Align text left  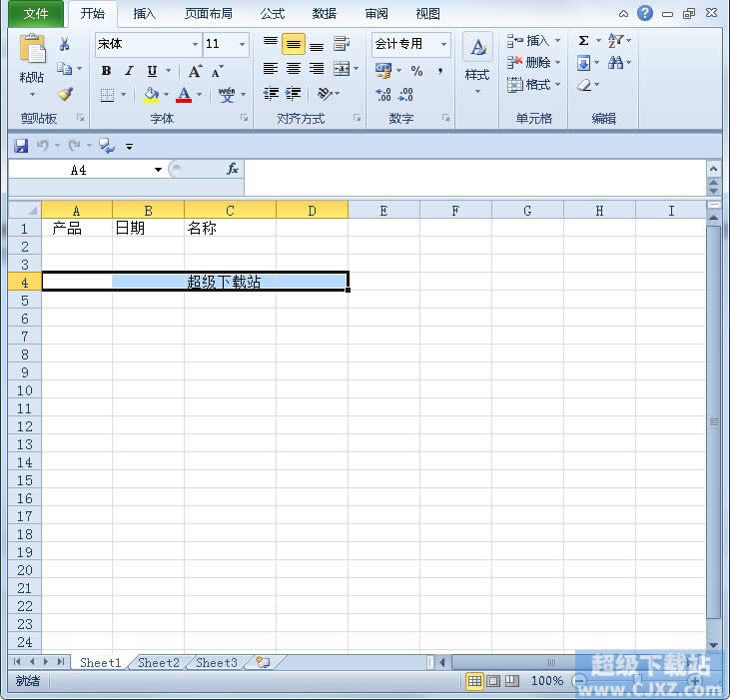pyautogui.click(x=271, y=69)
